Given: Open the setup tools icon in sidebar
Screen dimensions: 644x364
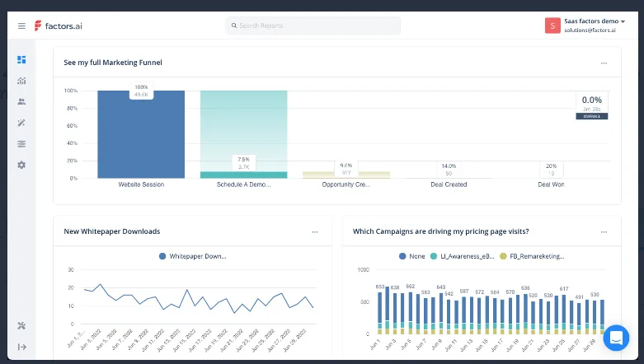Looking at the screenshot, I should (21, 326).
